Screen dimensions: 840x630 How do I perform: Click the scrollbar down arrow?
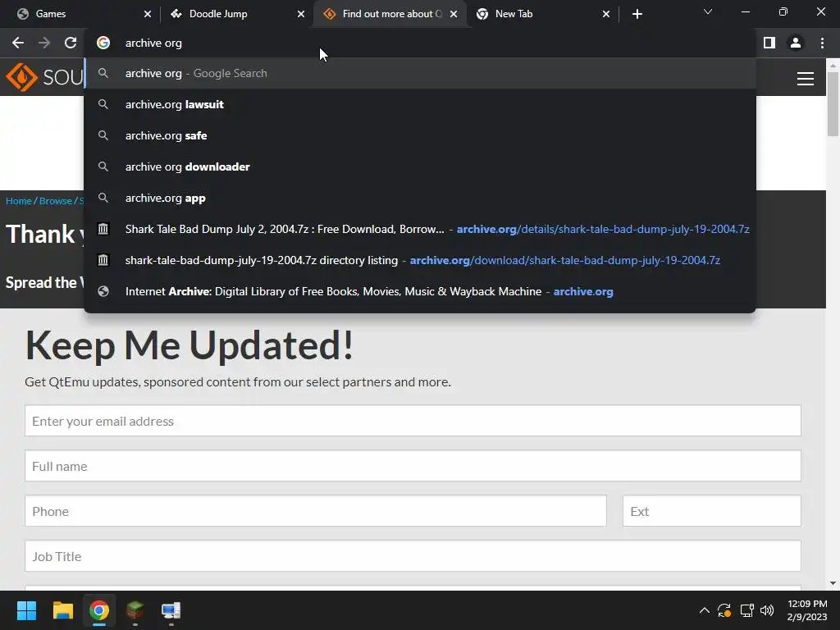(x=833, y=583)
